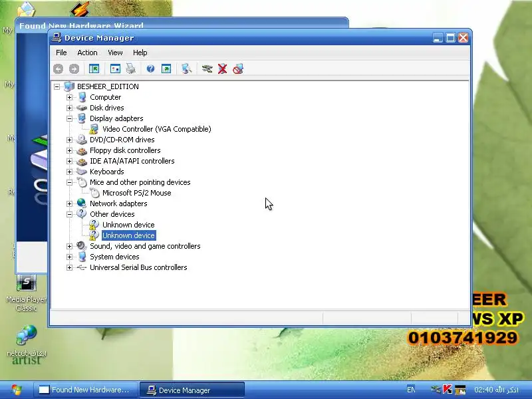Viewport: 532px width, 399px height.
Task: Collapse the BESHEER_EDITION root node
Action: tap(57, 86)
